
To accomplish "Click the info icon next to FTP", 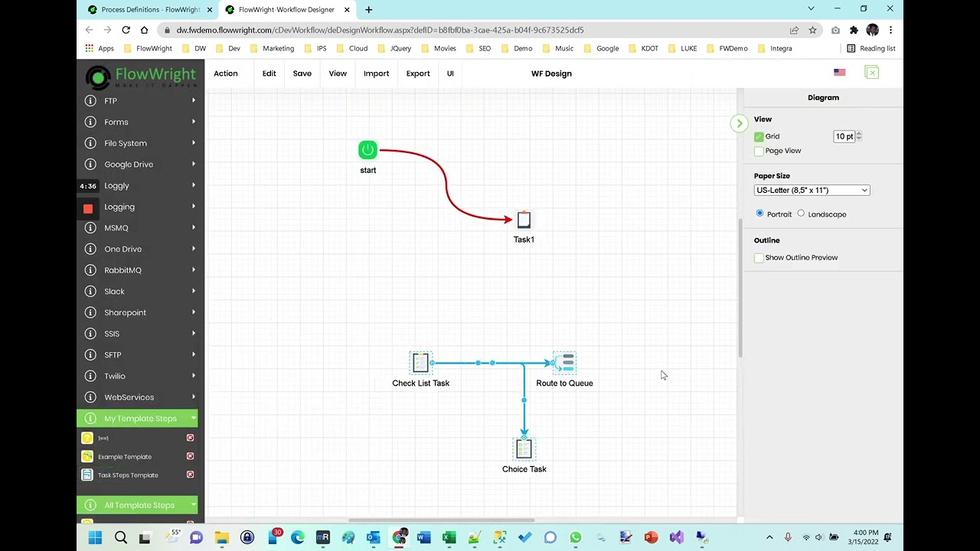I will 90,101.
